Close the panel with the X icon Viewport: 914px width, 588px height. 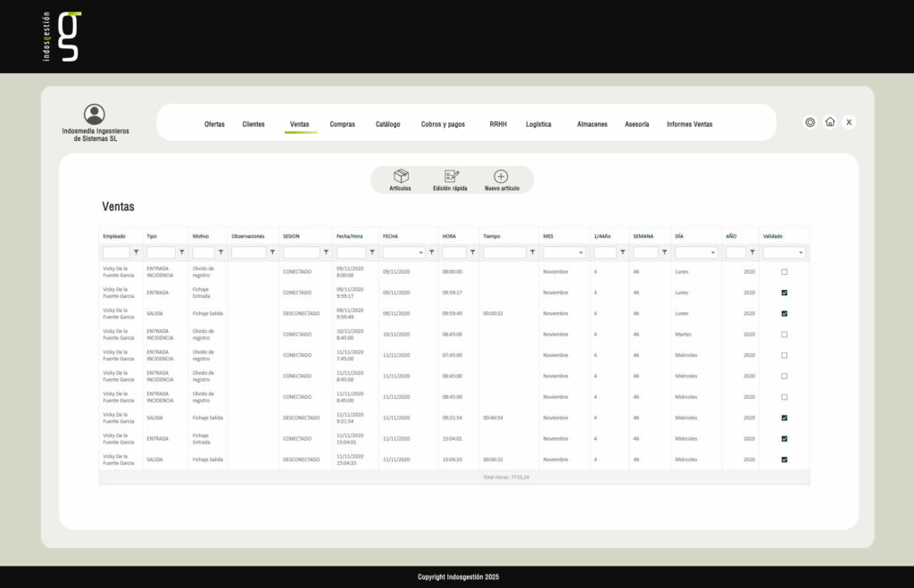point(849,122)
